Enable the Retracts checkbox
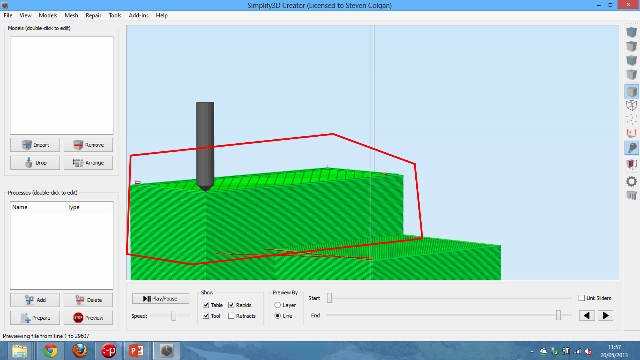This screenshot has height=360, width=640. click(231, 316)
